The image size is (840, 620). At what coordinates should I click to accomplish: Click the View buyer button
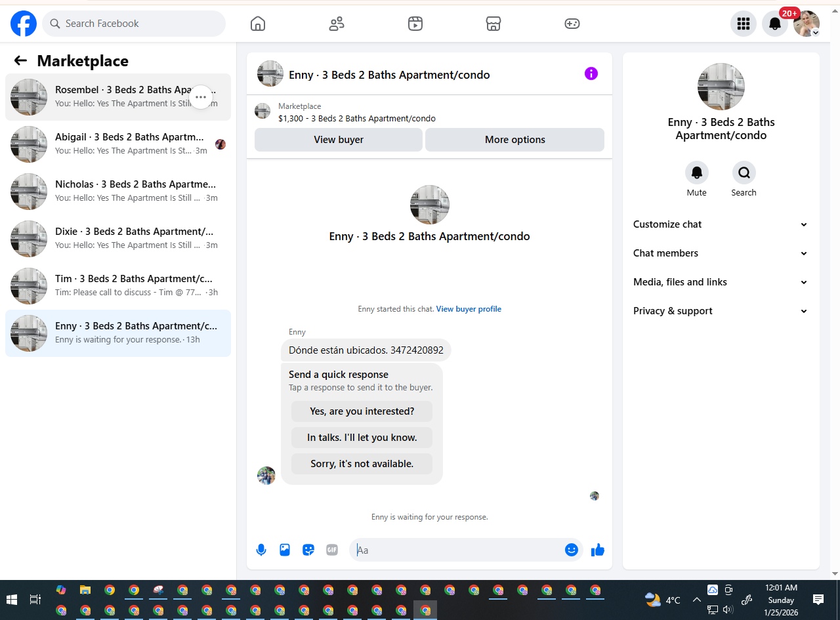(x=339, y=140)
